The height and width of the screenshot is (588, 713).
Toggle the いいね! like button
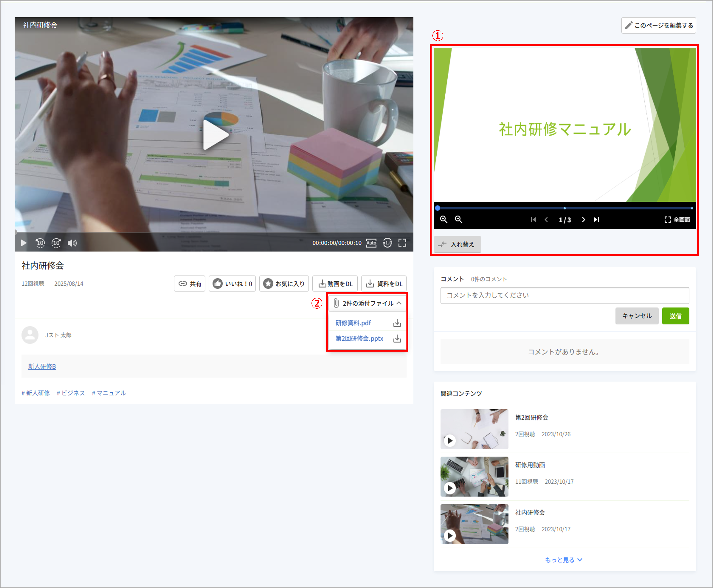point(232,284)
